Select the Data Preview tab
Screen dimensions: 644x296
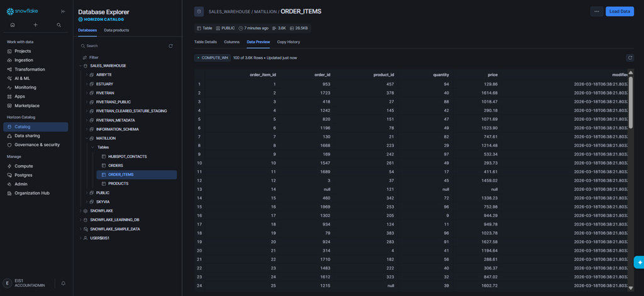tap(258, 42)
